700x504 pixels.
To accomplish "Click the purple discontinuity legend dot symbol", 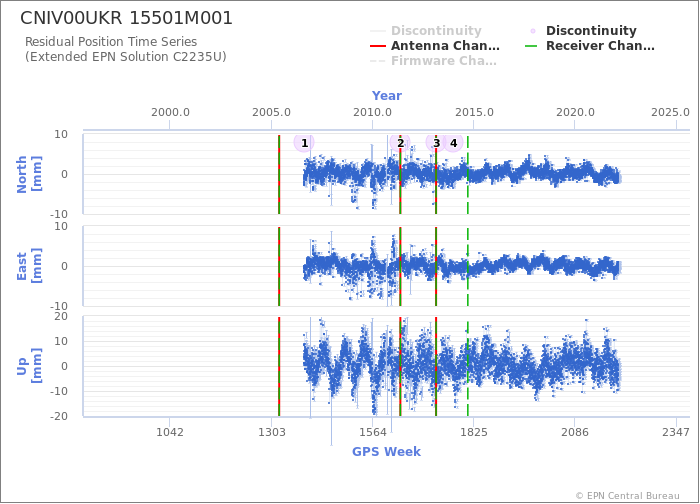I will point(533,31).
